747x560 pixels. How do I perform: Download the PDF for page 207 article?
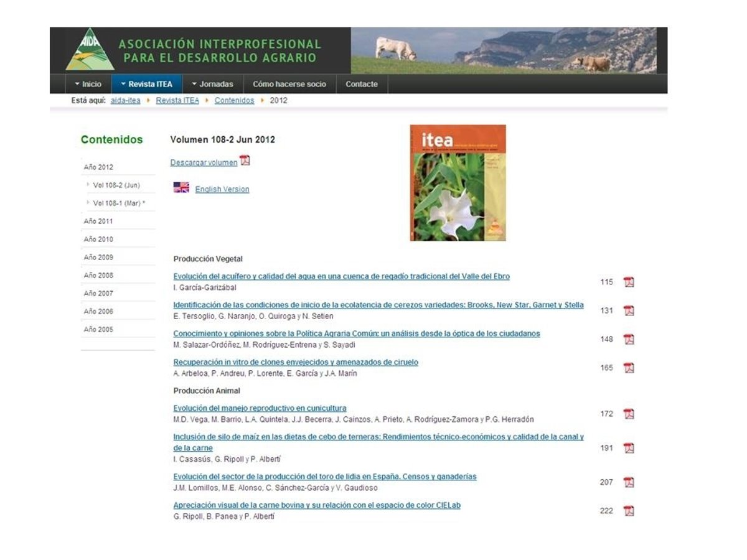click(x=629, y=482)
